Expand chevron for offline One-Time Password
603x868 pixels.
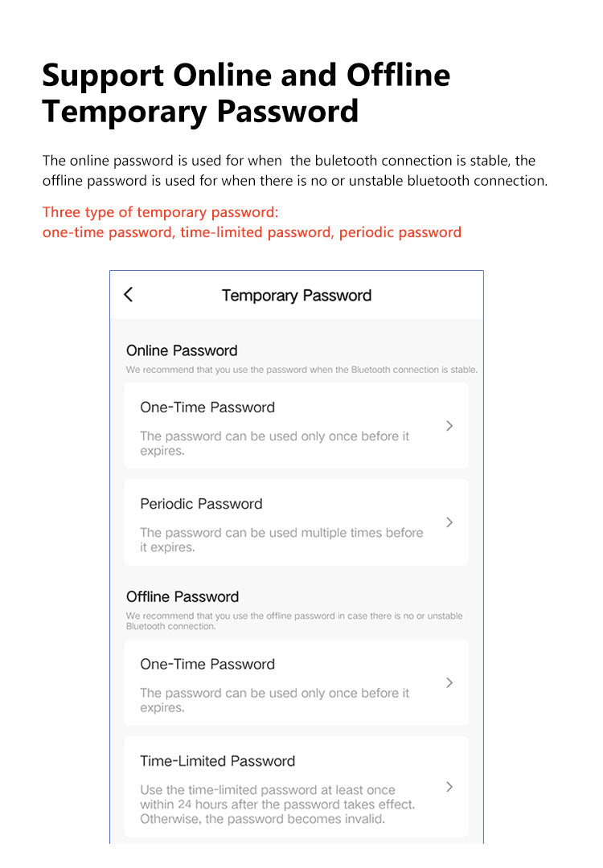tap(449, 682)
